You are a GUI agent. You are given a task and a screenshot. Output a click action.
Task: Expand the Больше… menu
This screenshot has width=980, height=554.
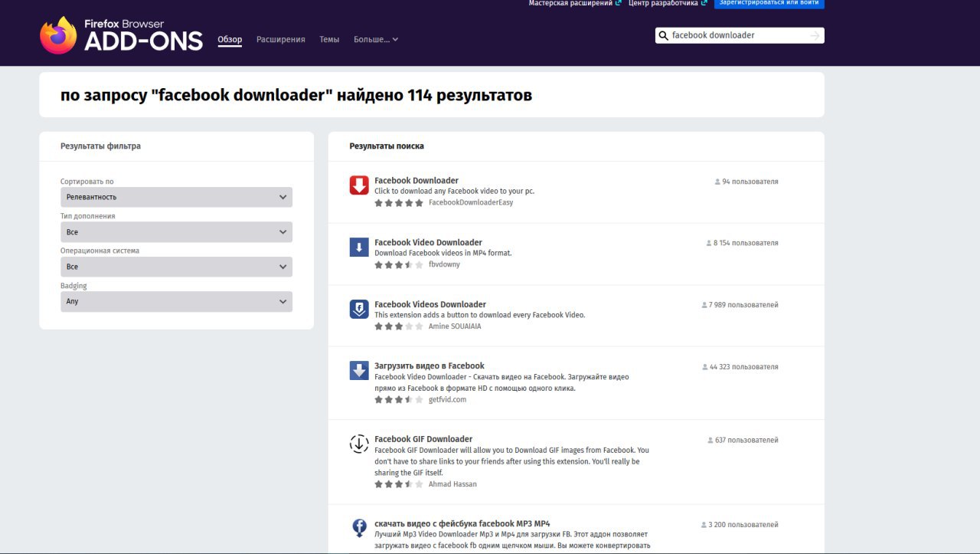pos(376,39)
